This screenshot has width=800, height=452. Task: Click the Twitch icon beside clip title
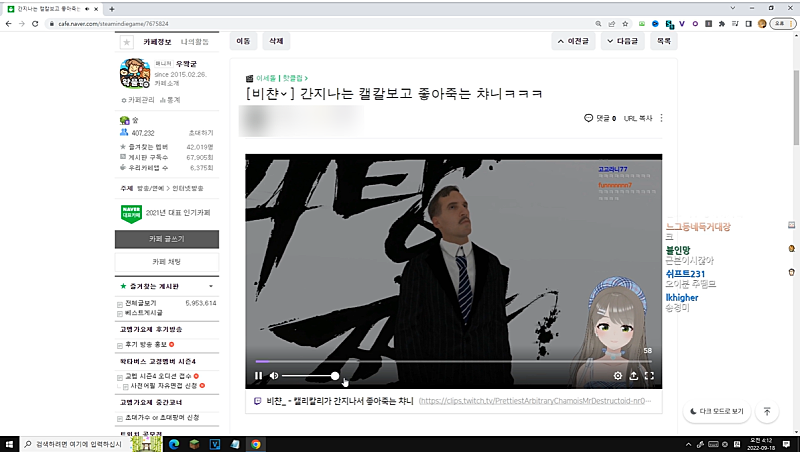coord(258,401)
